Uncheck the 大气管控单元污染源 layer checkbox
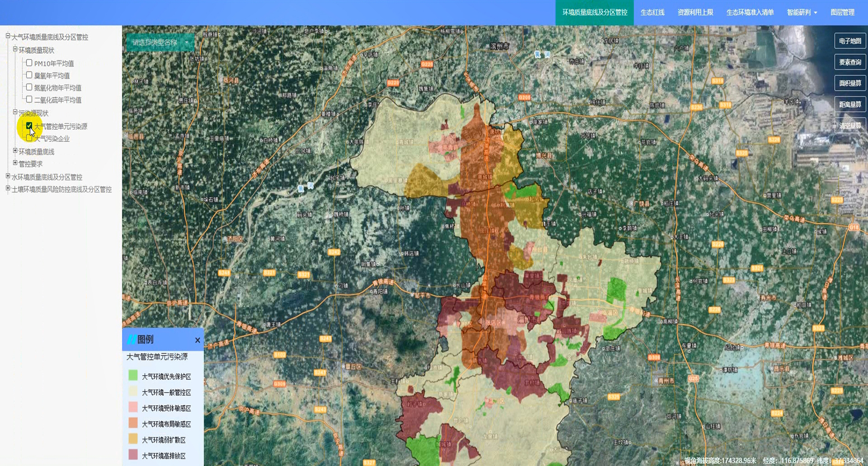The image size is (868, 466). [x=29, y=126]
